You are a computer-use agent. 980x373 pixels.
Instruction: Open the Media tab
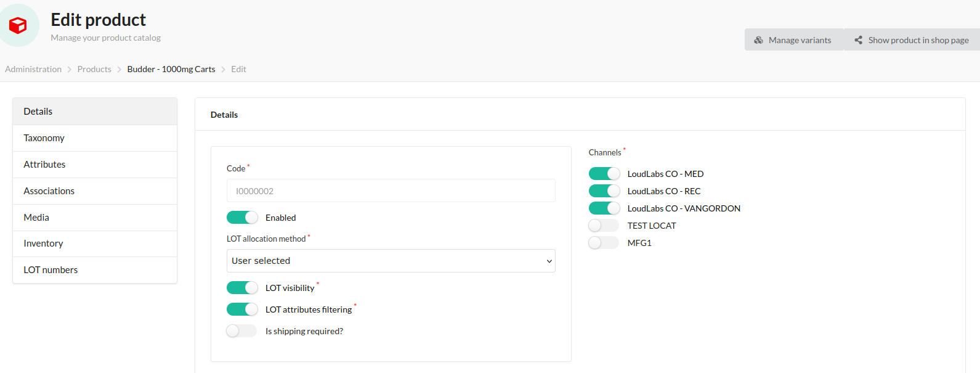pos(36,218)
